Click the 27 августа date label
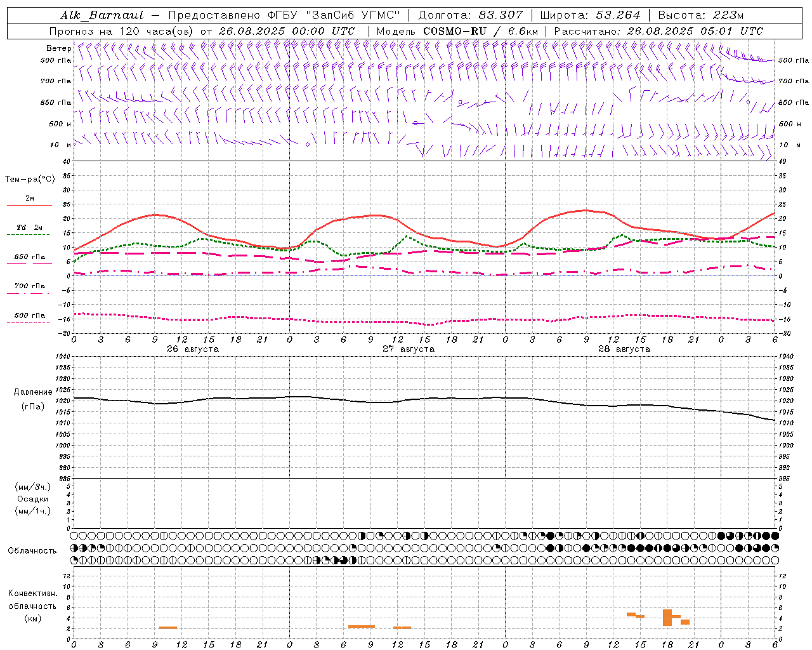 [x=409, y=349]
